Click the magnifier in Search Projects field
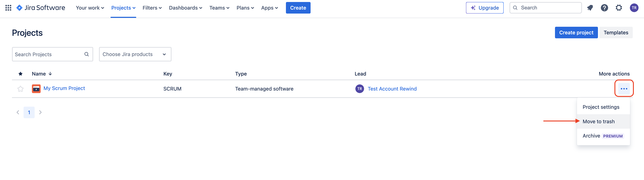Image resolution: width=644 pixels, height=180 pixels. (x=86, y=54)
